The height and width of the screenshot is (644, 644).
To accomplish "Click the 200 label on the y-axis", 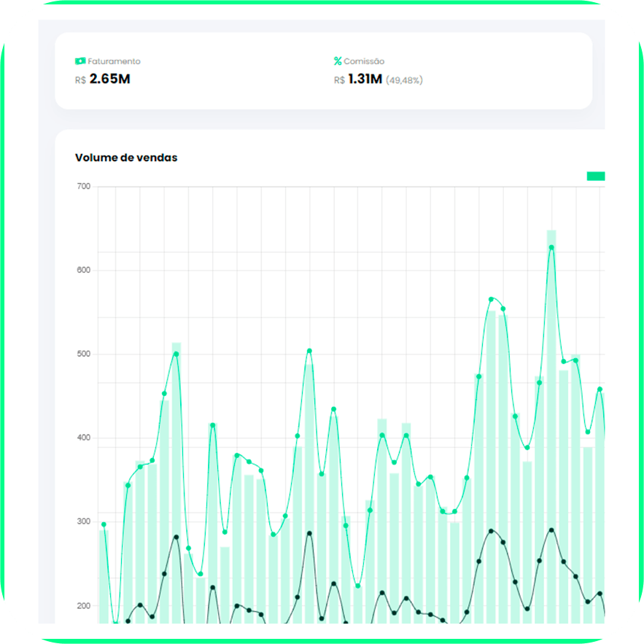I will (83, 606).
